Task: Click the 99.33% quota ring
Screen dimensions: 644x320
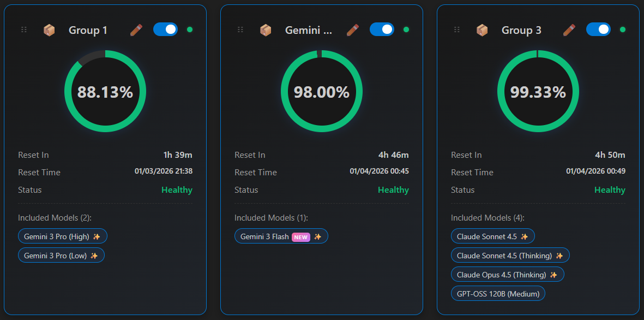Action: (538, 91)
